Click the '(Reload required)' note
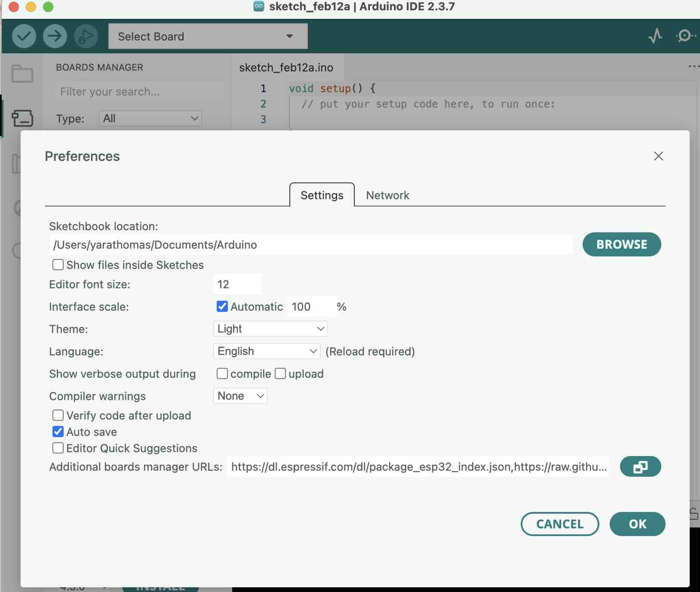The image size is (700, 592). point(370,351)
